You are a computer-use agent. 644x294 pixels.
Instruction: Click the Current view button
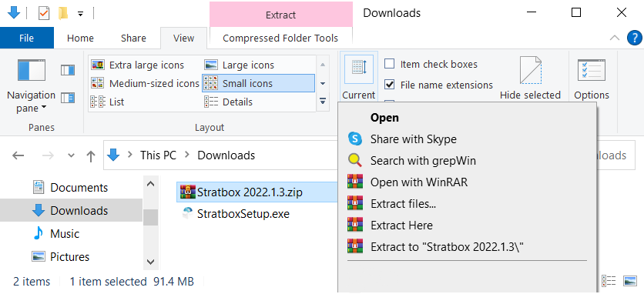(x=358, y=77)
